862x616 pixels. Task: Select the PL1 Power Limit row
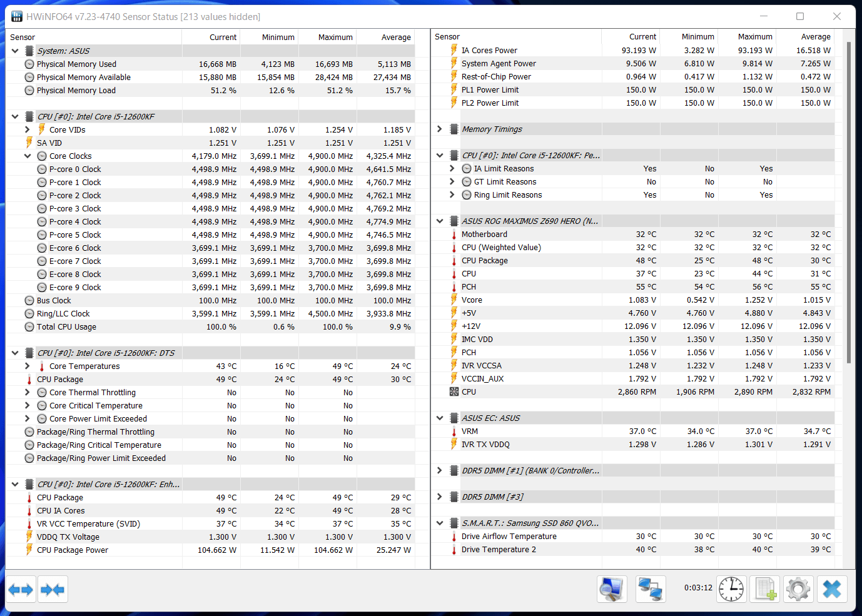633,89
